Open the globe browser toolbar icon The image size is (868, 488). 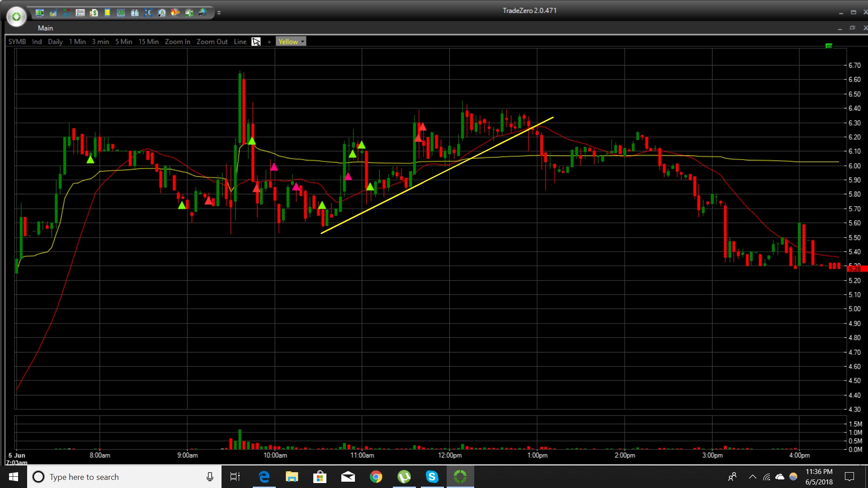[x=203, y=13]
